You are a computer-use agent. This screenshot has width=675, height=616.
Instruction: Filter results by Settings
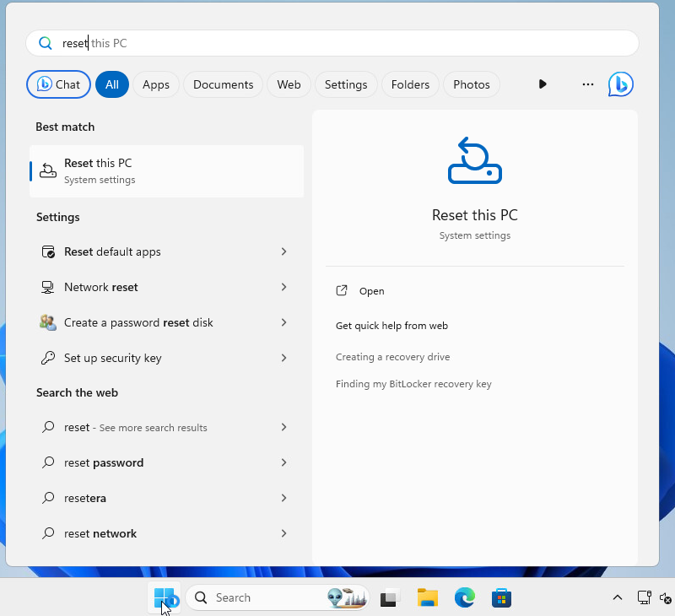click(x=346, y=84)
